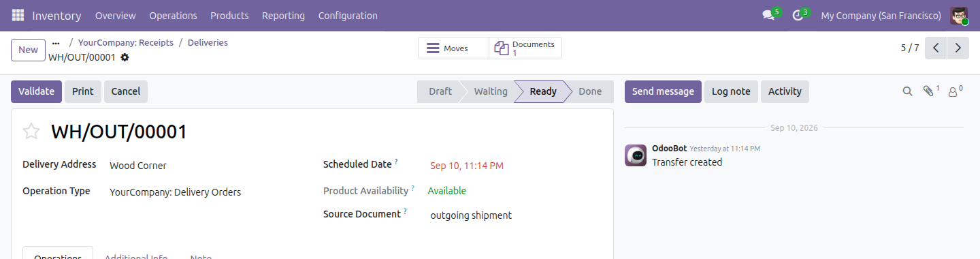Select the Waiting status stage

491,91
